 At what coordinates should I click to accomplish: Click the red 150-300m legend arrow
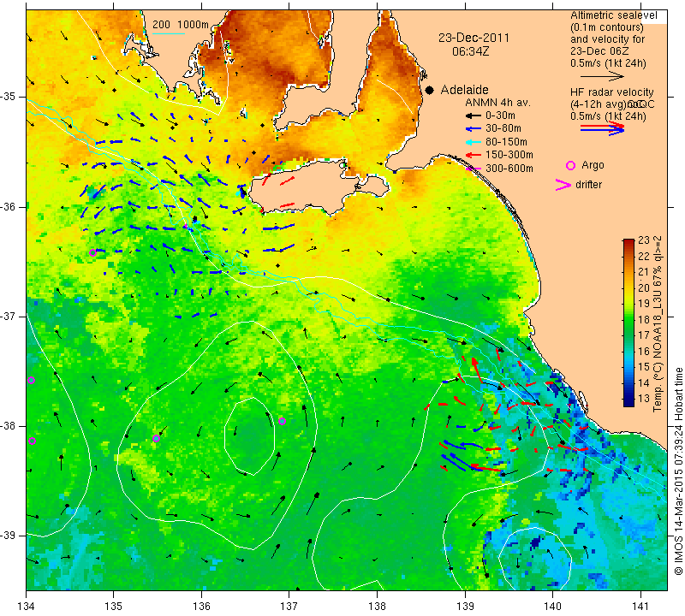pos(473,155)
